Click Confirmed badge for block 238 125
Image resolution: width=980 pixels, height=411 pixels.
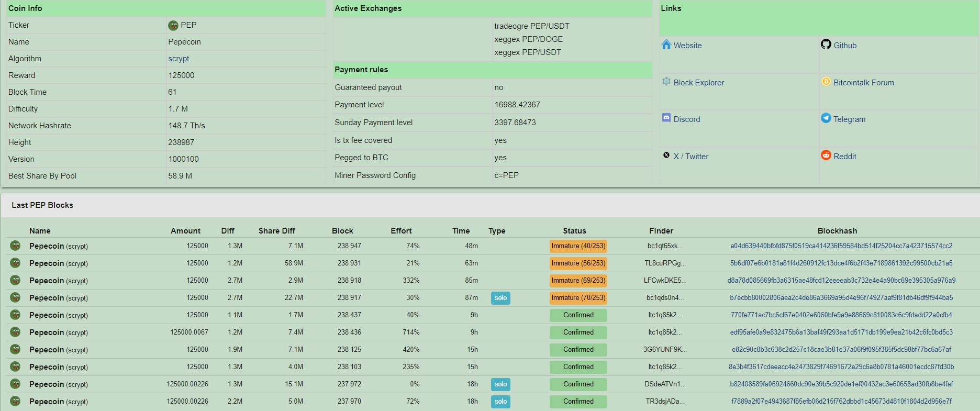[x=578, y=349]
